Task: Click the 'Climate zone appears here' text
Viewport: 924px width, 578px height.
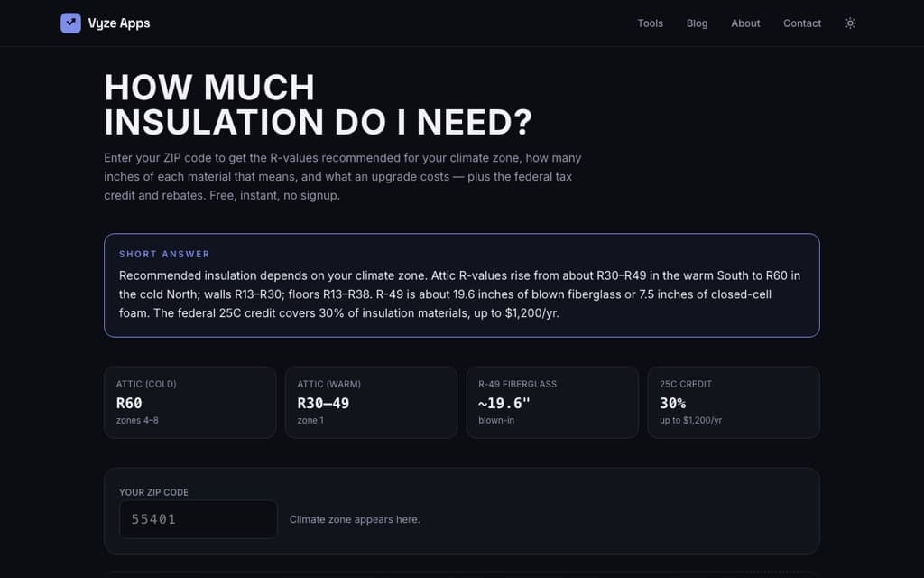Action: tap(355, 519)
